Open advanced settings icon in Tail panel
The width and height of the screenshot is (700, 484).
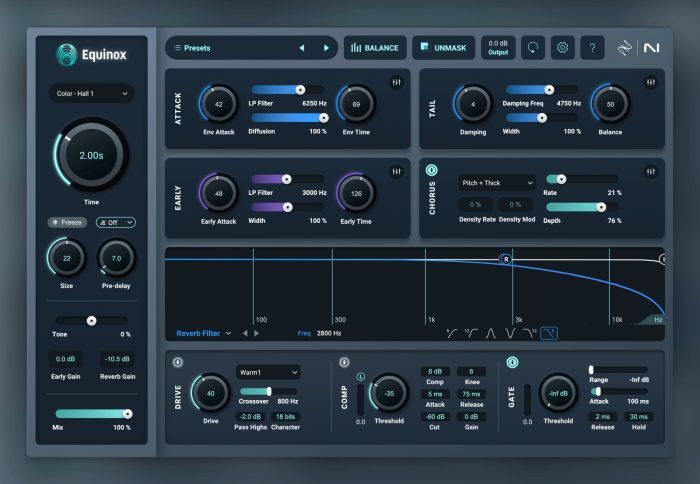651,81
